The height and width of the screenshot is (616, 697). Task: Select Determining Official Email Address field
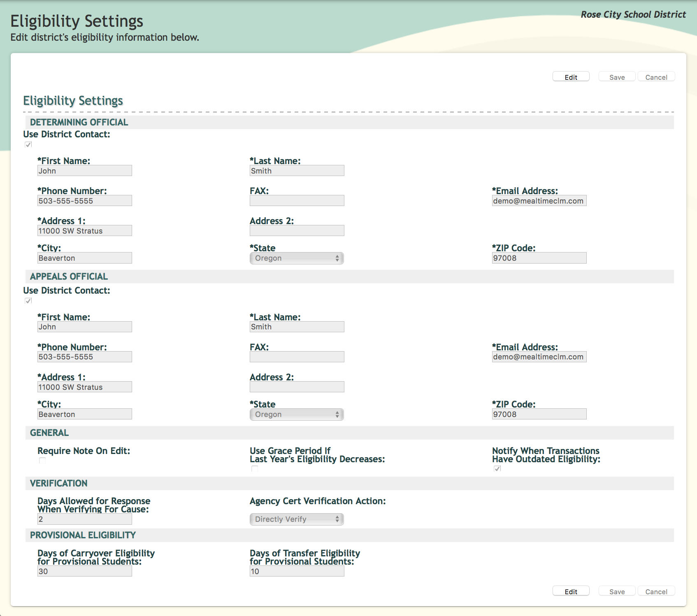pos(539,201)
